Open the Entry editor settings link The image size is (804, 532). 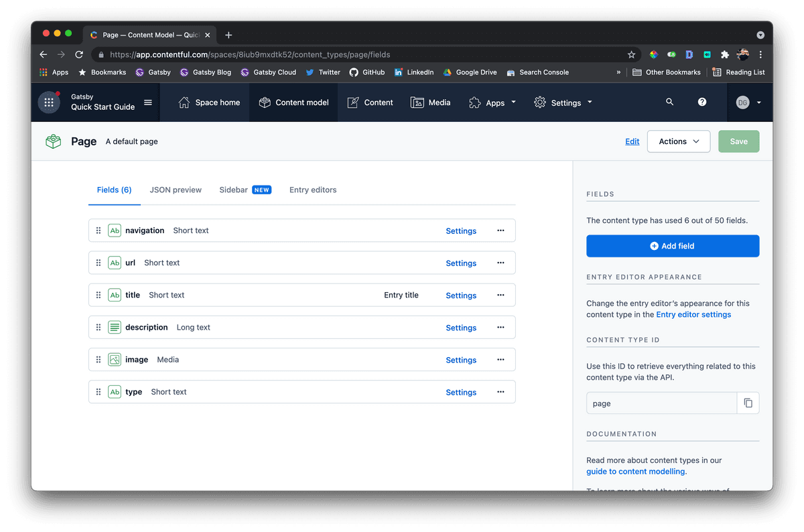pyautogui.click(x=693, y=314)
